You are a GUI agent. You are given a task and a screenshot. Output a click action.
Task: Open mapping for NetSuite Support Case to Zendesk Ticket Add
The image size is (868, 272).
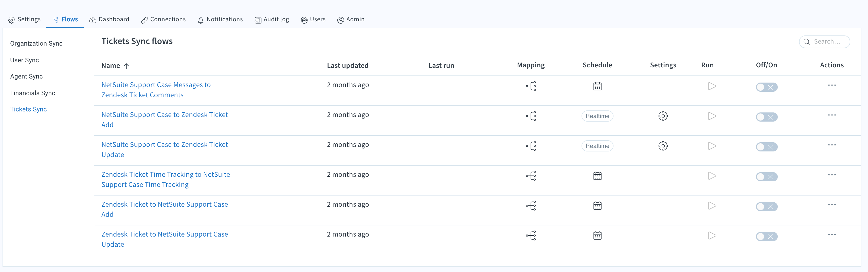tap(531, 116)
